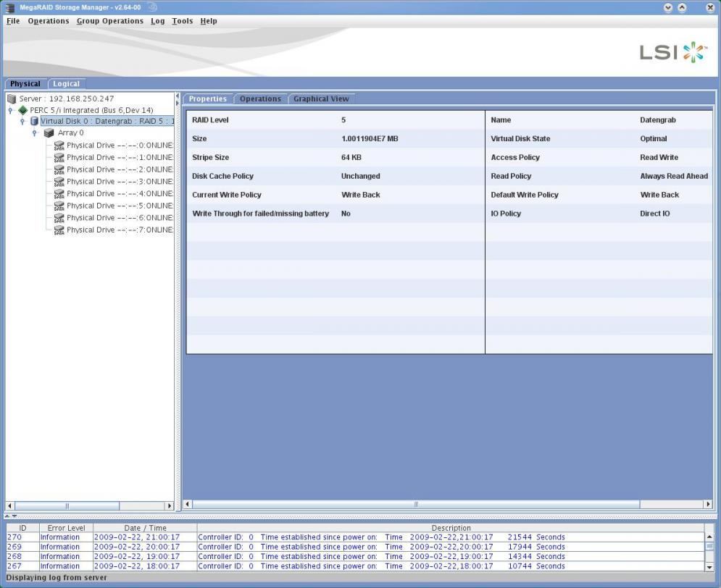Select PERC 5/i Integrated controller row
This screenshot has width=721, height=588.
click(x=91, y=110)
